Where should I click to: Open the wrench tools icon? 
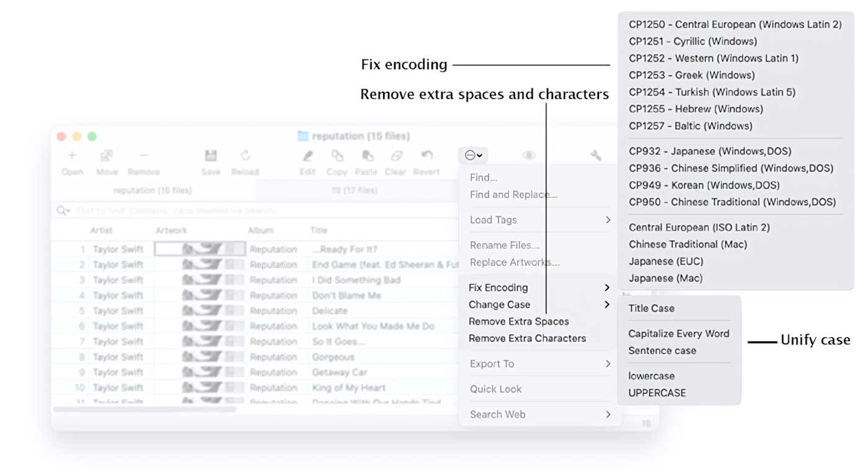click(595, 155)
